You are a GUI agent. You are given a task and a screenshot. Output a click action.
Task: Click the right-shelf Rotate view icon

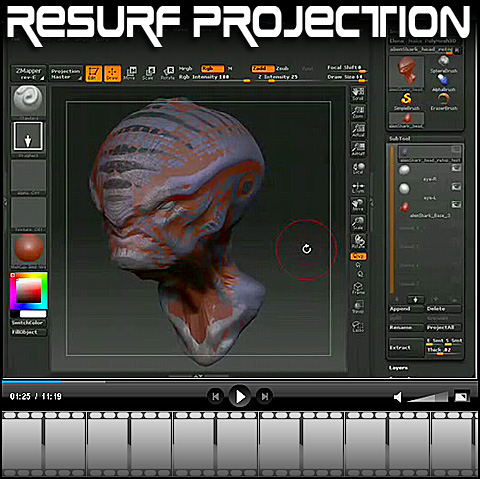(358, 241)
